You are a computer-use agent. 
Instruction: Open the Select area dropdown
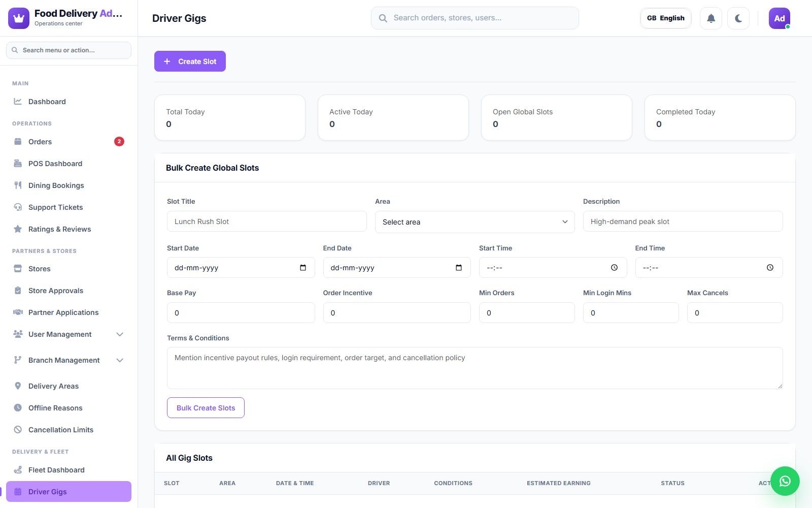(x=475, y=222)
